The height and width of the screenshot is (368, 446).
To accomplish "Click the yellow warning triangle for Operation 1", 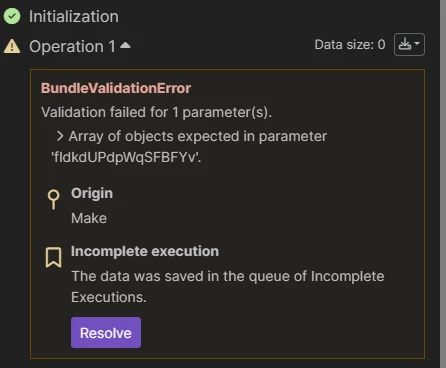I will [12, 46].
